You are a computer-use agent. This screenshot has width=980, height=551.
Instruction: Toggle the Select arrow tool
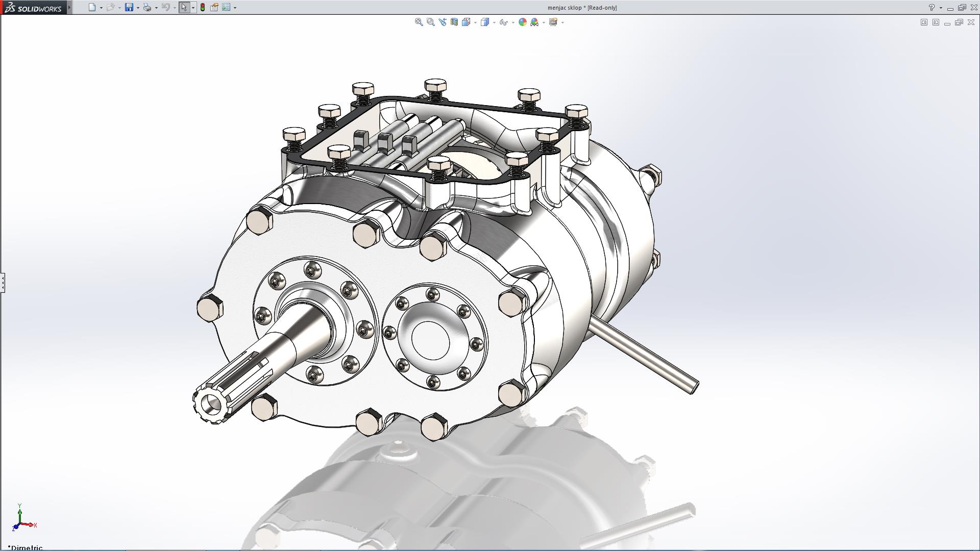pos(184,8)
